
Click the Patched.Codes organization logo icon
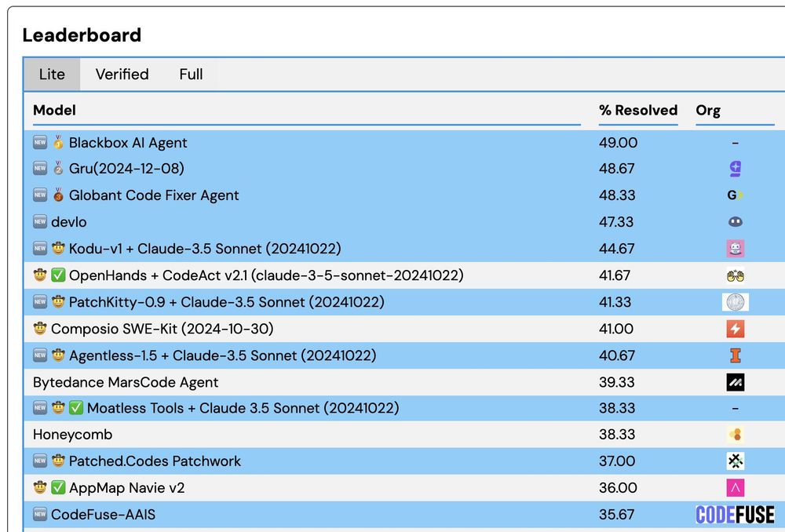point(735,461)
